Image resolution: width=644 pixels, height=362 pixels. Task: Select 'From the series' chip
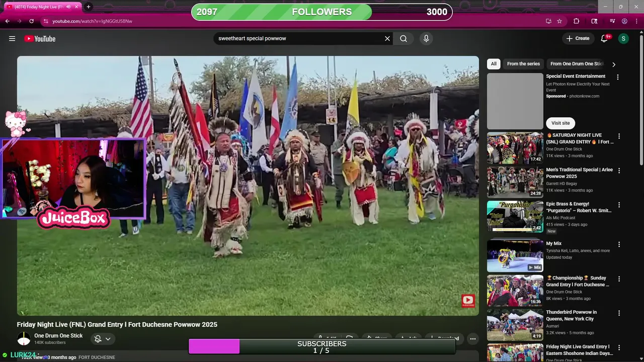[x=523, y=64]
